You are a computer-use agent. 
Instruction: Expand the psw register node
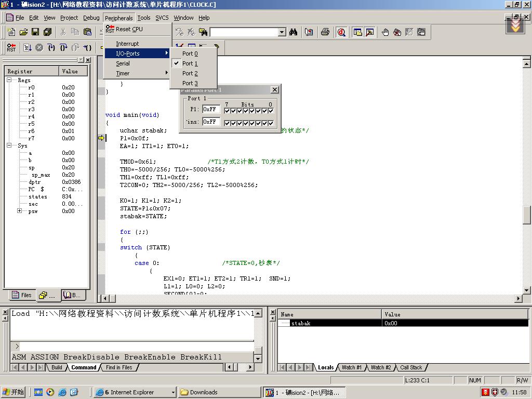[19, 211]
